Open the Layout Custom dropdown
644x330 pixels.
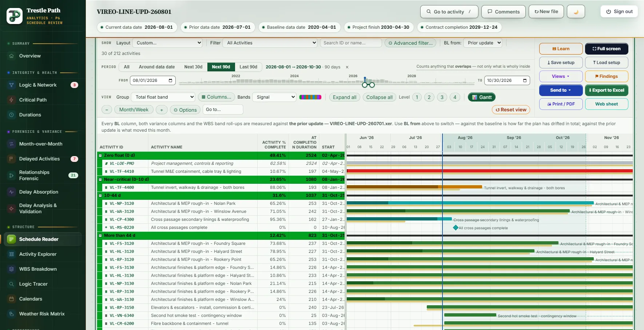click(168, 43)
